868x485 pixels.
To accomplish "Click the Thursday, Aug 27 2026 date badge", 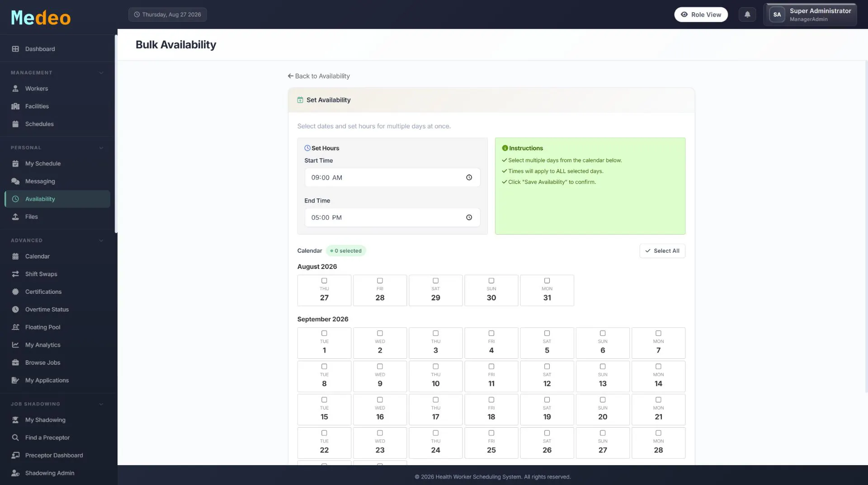I will tap(167, 14).
